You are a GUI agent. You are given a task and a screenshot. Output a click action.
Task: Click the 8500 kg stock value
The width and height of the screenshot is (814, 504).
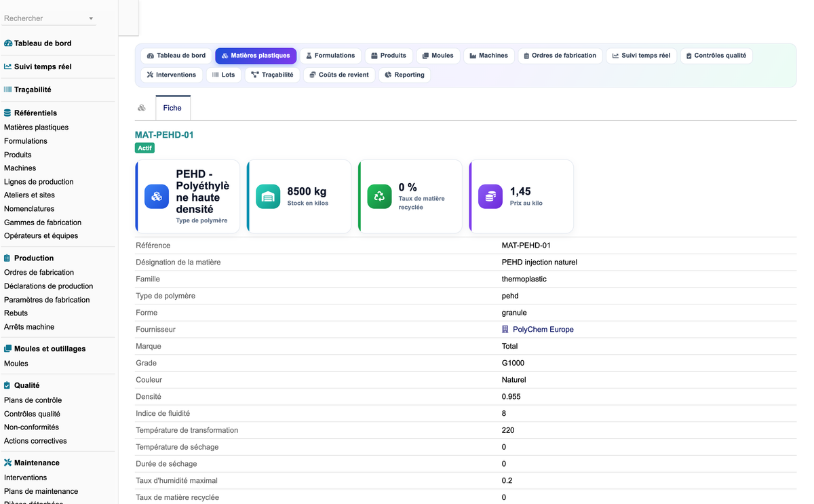[x=307, y=192]
